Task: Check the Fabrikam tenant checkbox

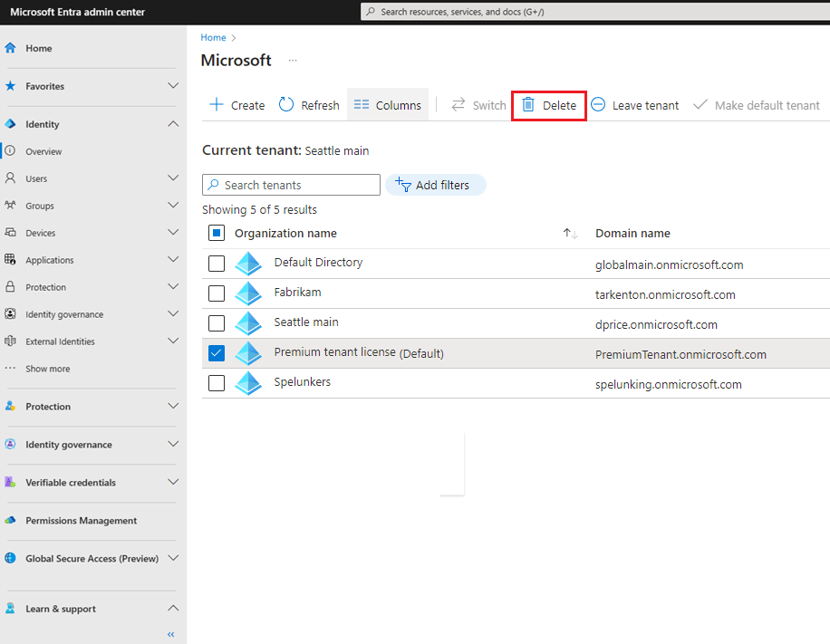Action: point(215,293)
